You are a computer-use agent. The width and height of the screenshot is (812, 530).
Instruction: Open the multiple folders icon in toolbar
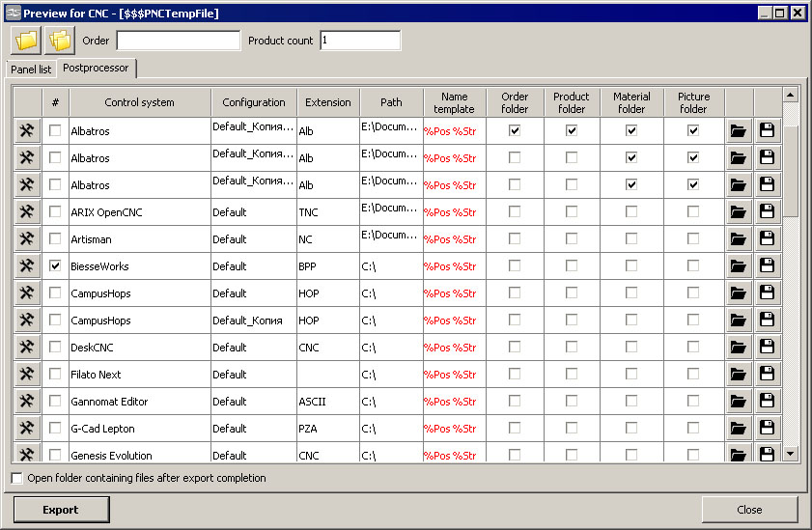pyautogui.click(x=60, y=41)
